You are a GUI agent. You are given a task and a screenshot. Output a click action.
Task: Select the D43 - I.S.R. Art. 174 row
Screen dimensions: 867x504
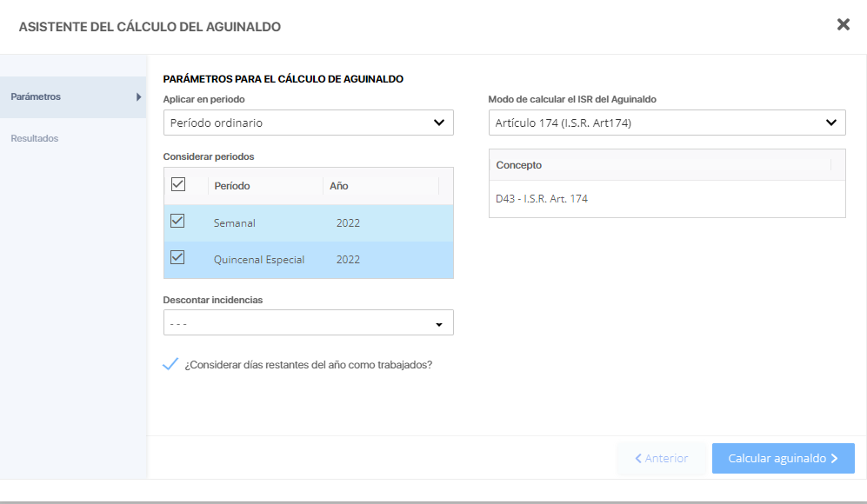coord(542,199)
